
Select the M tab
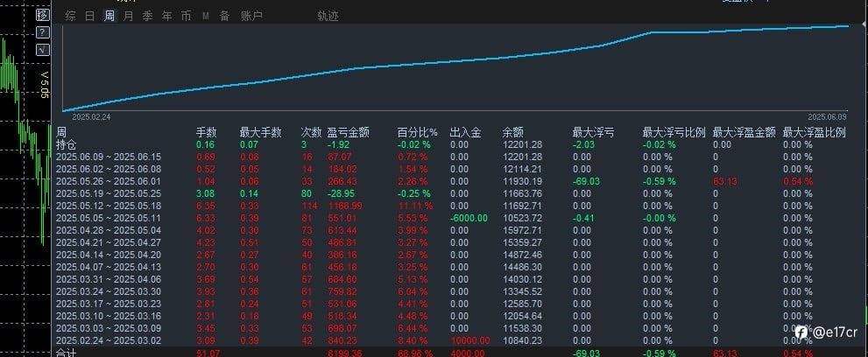pos(205,17)
